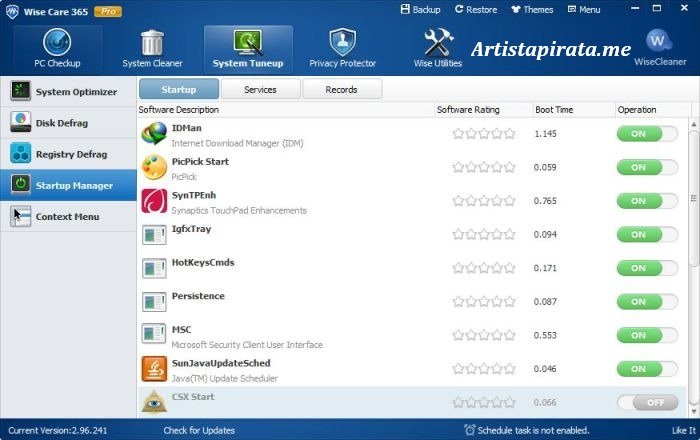The image size is (700, 440).
Task: Click the Wise Care 365 shield logo
Action: click(x=12, y=12)
